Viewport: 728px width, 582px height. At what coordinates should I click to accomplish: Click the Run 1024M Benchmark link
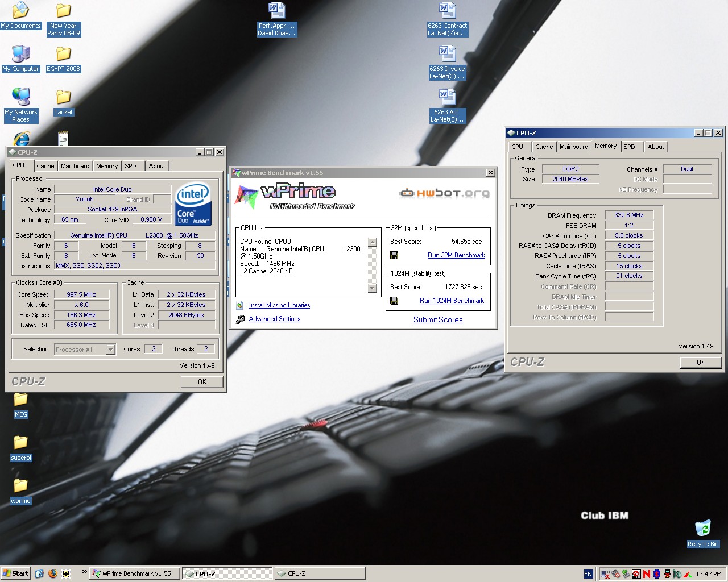pyautogui.click(x=452, y=301)
